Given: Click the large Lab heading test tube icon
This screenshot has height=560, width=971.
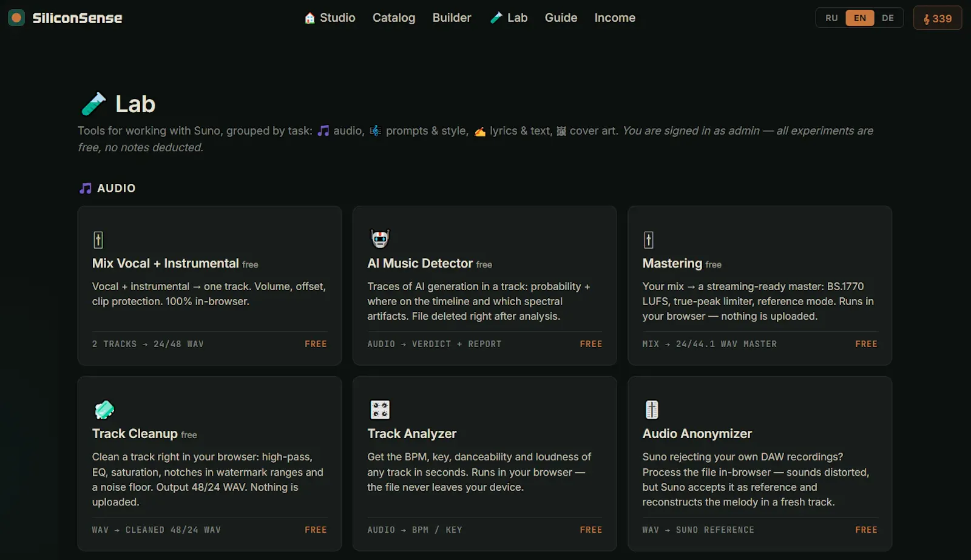Looking at the screenshot, I should click(x=93, y=104).
